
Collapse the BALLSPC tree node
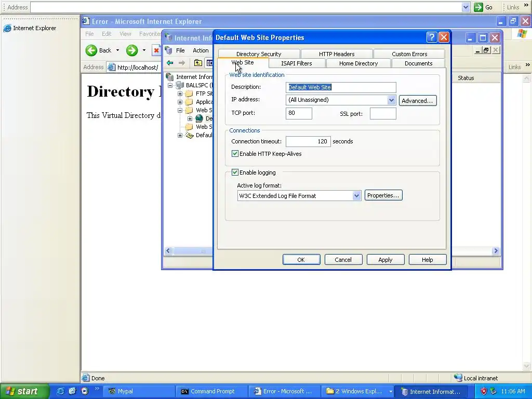click(x=170, y=85)
